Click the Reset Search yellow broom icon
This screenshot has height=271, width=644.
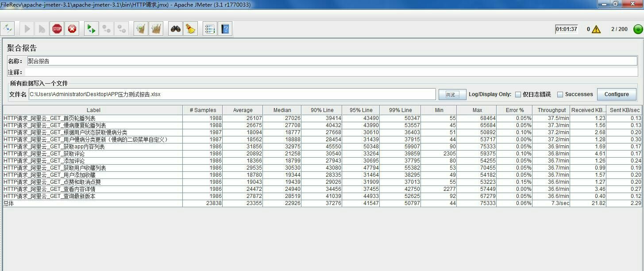point(191,29)
